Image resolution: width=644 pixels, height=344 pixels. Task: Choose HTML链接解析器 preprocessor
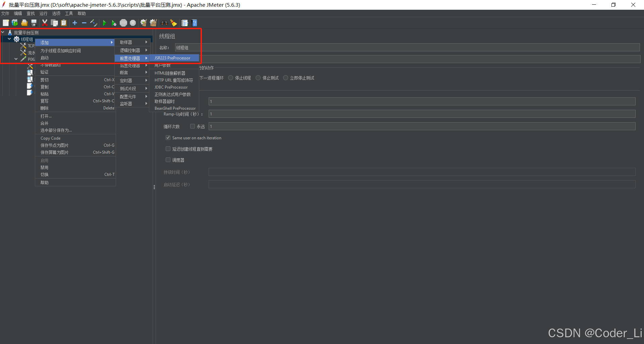(174, 73)
